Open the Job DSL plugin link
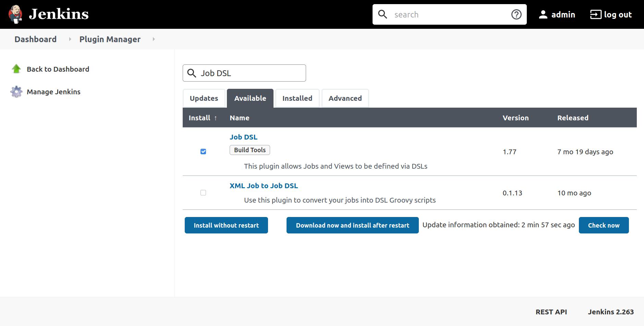Image resolution: width=644 pixels, height=326 pixels. click(243, 137)
